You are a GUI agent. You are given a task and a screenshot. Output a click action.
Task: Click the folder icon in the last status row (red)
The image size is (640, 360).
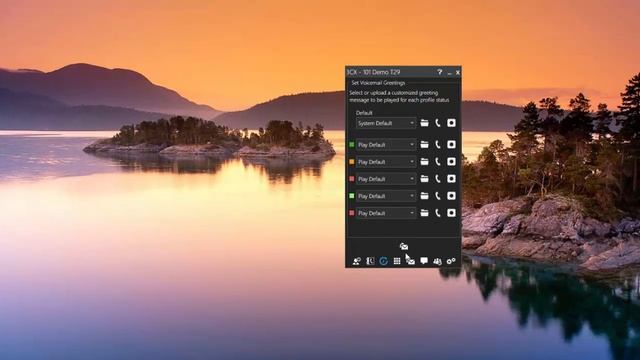click(x=424, y=213)
